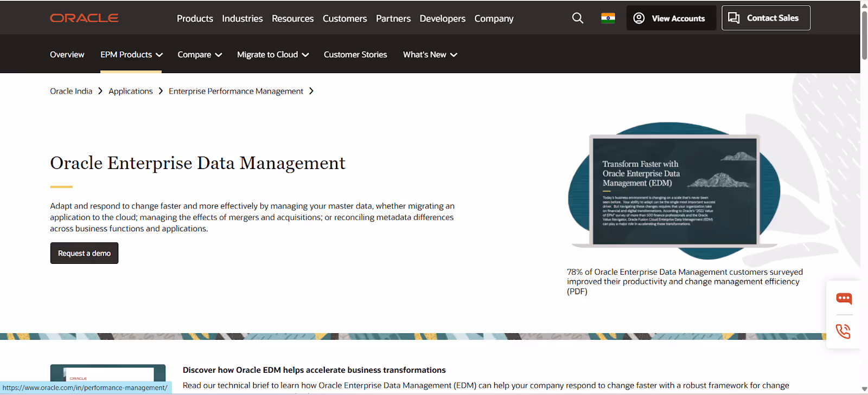This screenshot has height=395, width=868.
Task: Click the Contact Sales button
Action: coord(766,18)
